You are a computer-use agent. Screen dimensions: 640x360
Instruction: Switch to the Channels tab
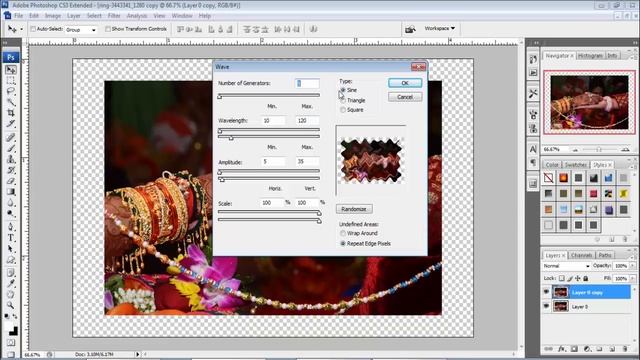(x=581, y=255)
